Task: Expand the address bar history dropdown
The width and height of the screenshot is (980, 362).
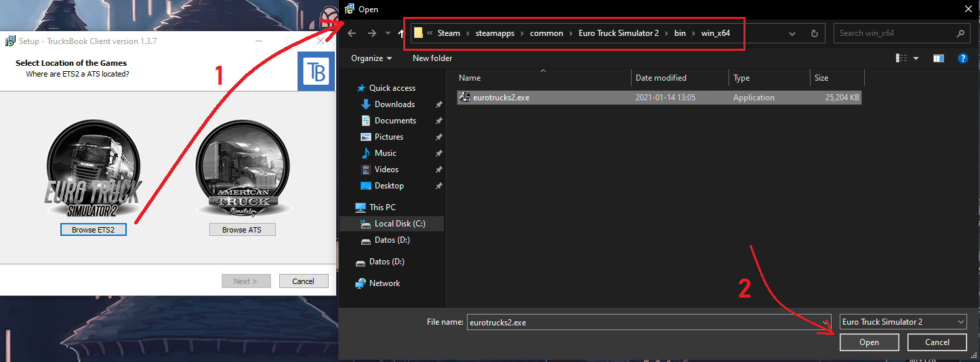Action: [793, 33]
